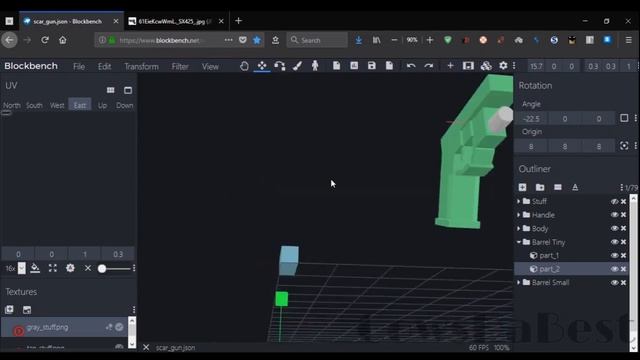Open the browser downloads arrow icon
The image size is (640, 360).
358,40
